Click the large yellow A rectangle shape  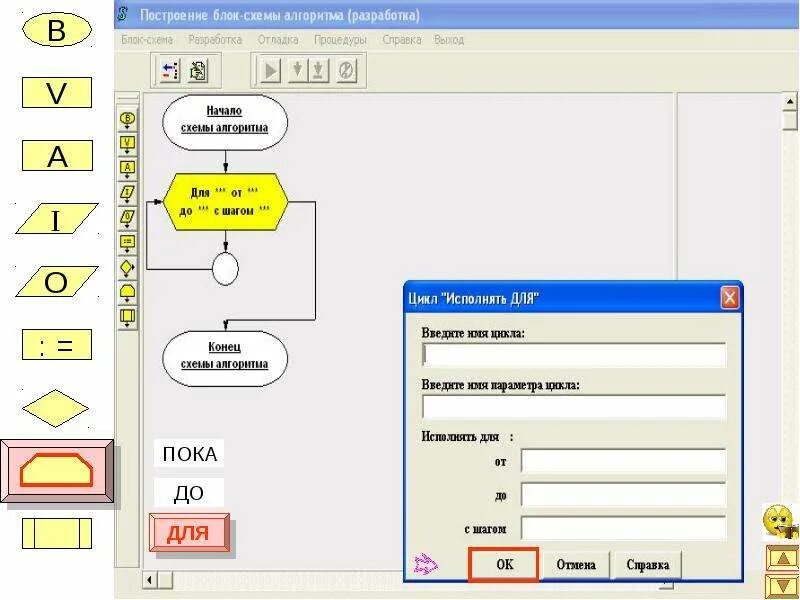57,156
